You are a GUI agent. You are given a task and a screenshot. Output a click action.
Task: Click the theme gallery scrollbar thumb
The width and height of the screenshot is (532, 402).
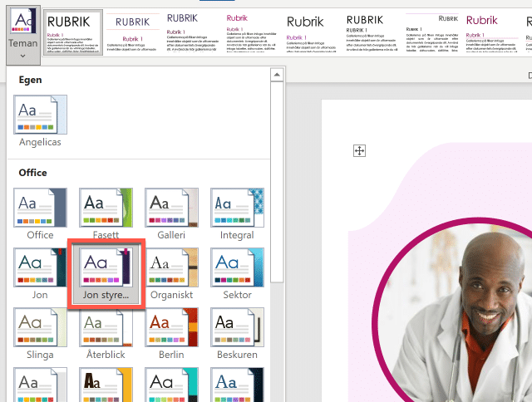click(278, 183)
